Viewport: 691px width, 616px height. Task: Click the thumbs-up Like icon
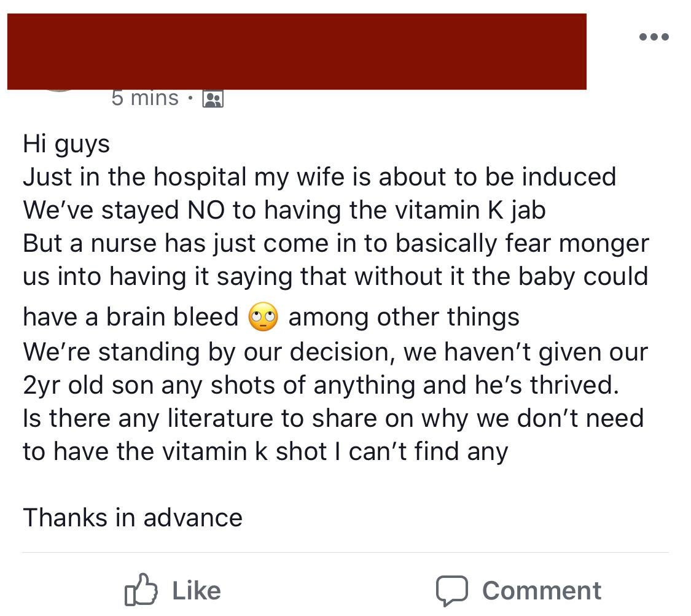pos(141,590)
